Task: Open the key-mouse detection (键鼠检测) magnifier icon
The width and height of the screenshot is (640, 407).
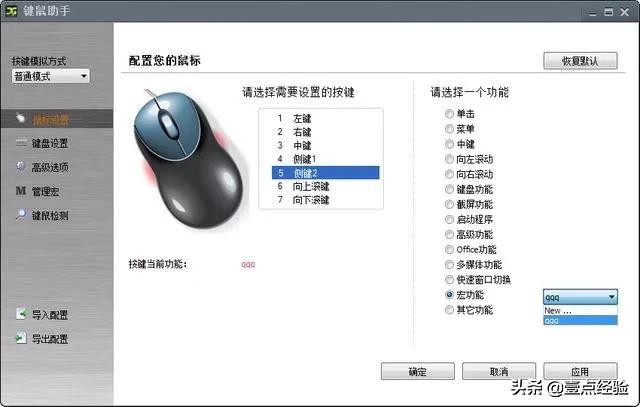Action: (x=21, y=215)
